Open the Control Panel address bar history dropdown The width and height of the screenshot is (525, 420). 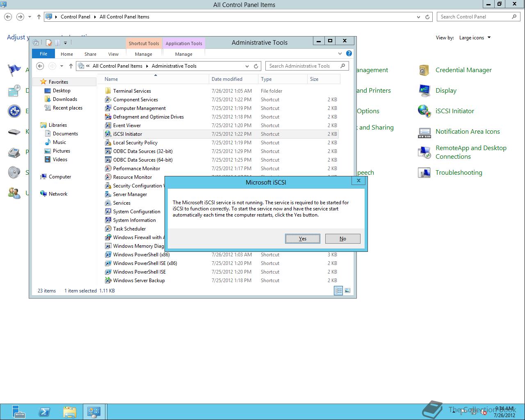(418, 17)
